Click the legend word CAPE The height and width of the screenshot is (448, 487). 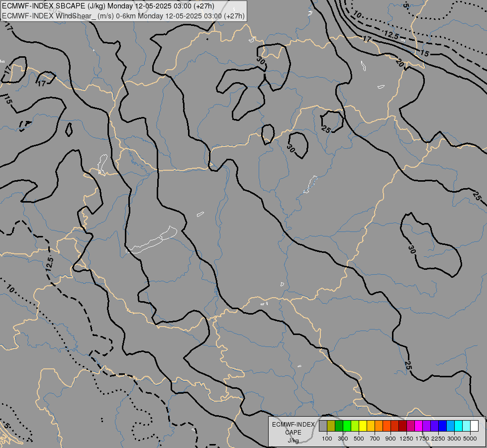293,433
